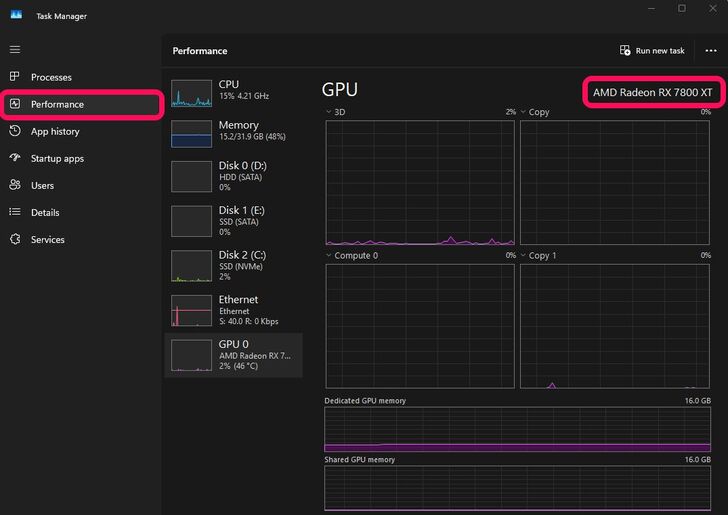Click the 3D engine usage graph

[x=420, y=183]
